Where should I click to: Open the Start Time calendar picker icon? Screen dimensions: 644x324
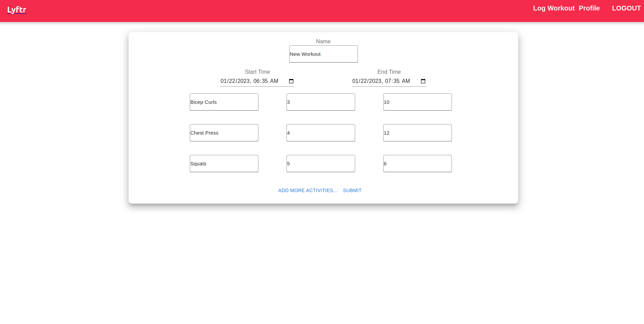pos(291,81)
